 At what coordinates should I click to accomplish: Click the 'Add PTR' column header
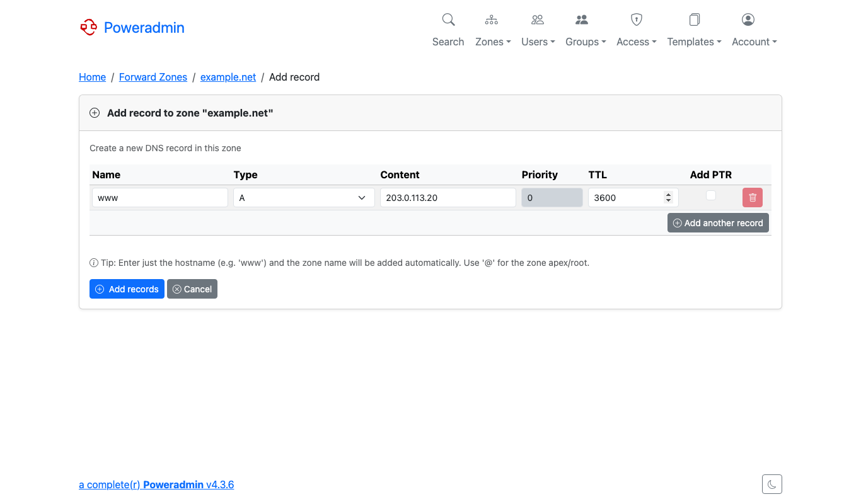click(x=711, y=175)
